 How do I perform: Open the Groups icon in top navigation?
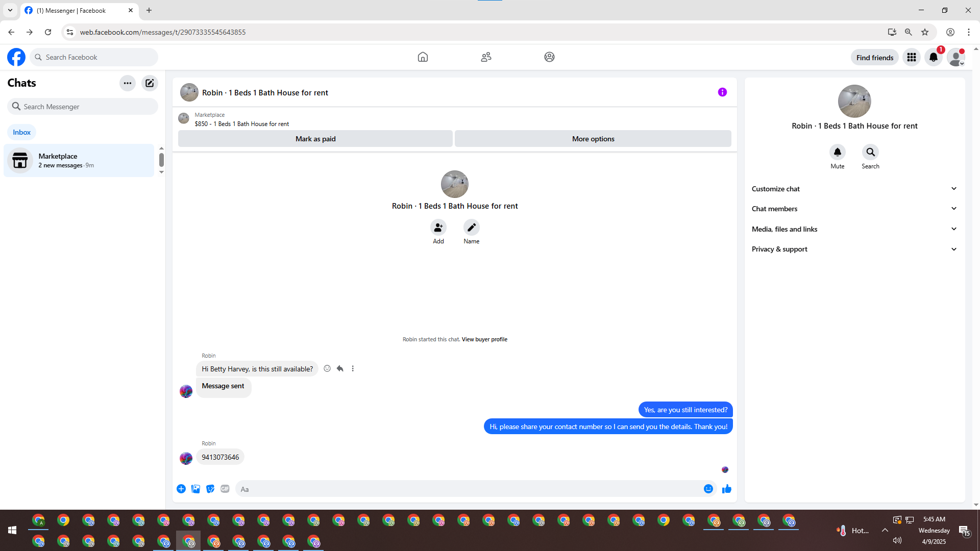pos(549,57)
